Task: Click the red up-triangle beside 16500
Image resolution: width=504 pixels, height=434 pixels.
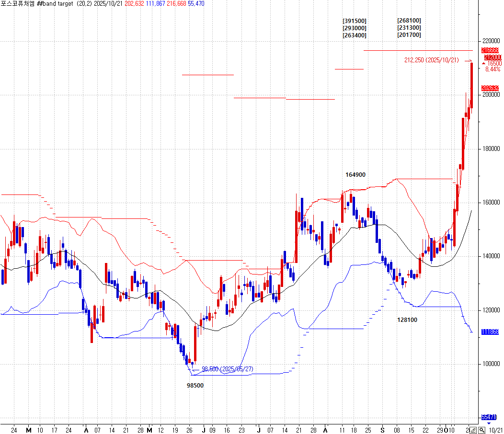Action: tap(484, 63)
